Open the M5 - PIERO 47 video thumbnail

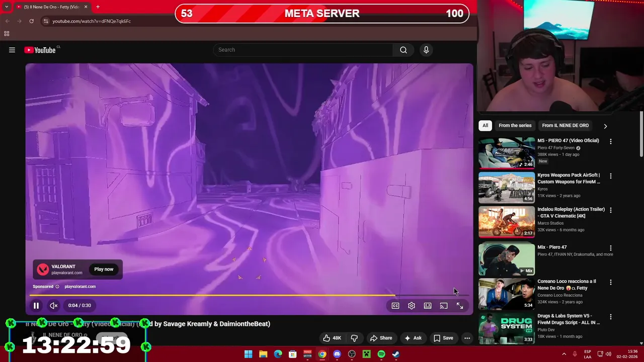[x=507, y=152]
